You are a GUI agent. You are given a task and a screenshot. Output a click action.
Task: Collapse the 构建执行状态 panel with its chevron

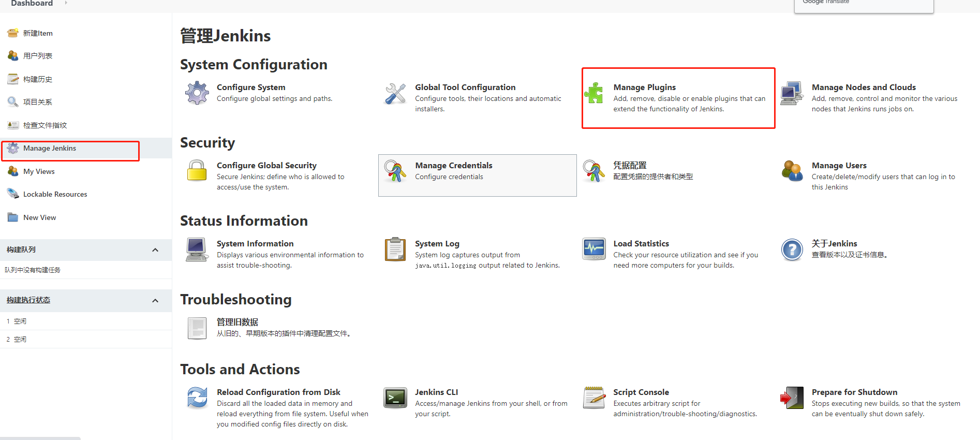pos(155,301)
